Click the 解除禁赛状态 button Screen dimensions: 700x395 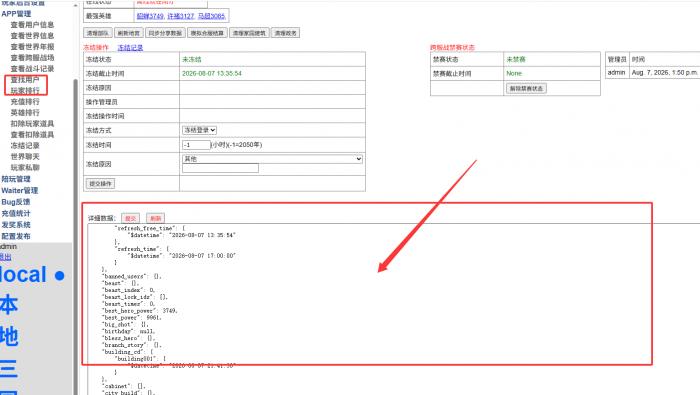pos(526,88)
